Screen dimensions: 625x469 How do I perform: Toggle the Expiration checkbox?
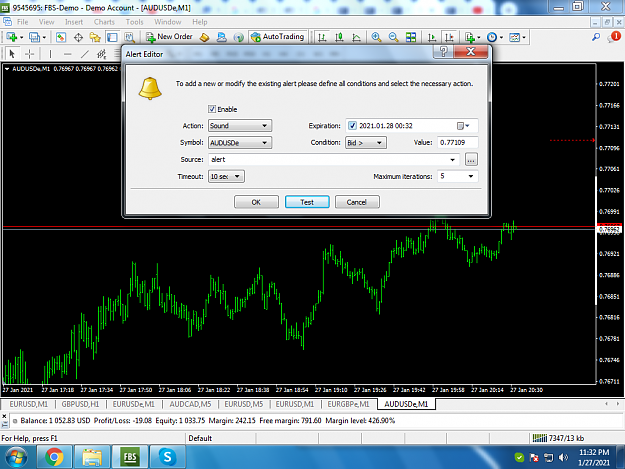tap(352, 126)
